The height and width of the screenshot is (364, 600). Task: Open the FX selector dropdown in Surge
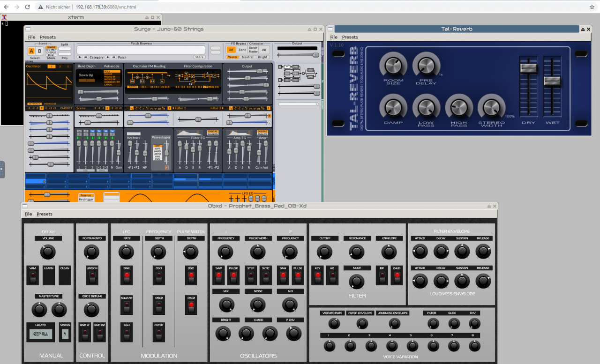pyautogui.click(x=298, y=104)
